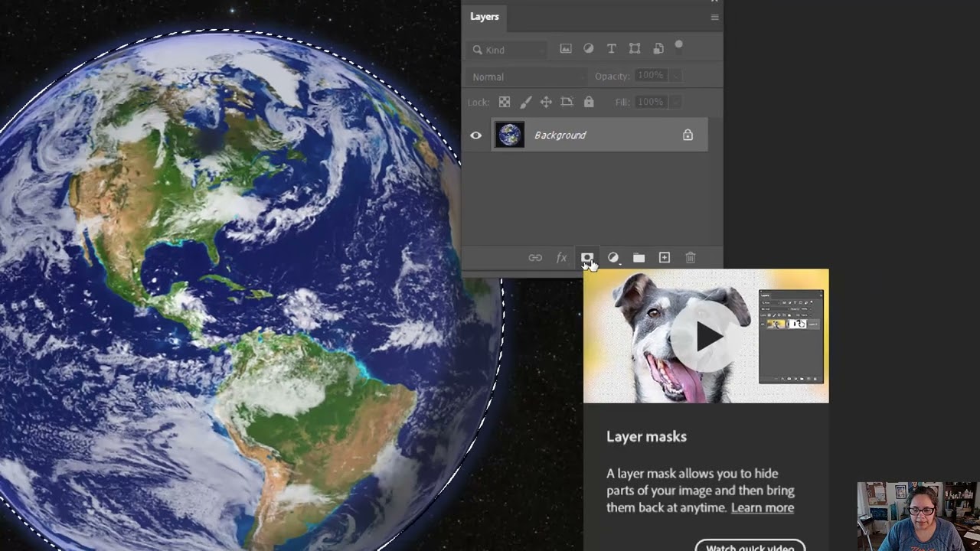980x551 pixels.
Task: Toggle the layer filtering on/off switch
Action: (678, 46)
